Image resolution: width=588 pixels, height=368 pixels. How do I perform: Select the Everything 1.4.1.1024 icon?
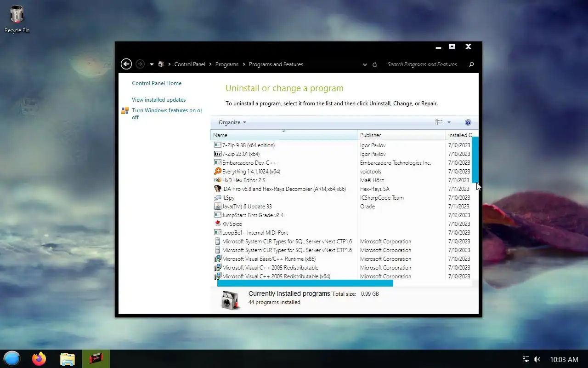pyautogui.click(x=218, y=172)
